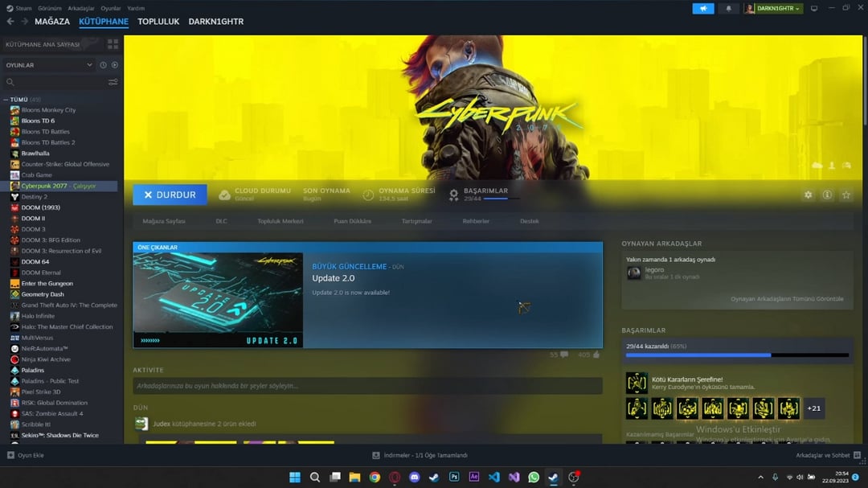Image resolution: width=868 pixels, height=488 pixels.
Task: Open friend legoro's profile
Action: coord(654,270)
